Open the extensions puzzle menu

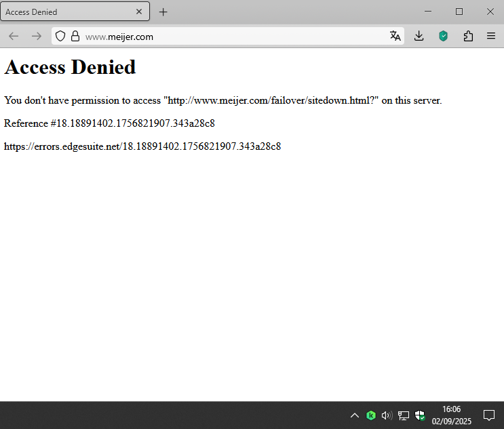tap(468, 36)
